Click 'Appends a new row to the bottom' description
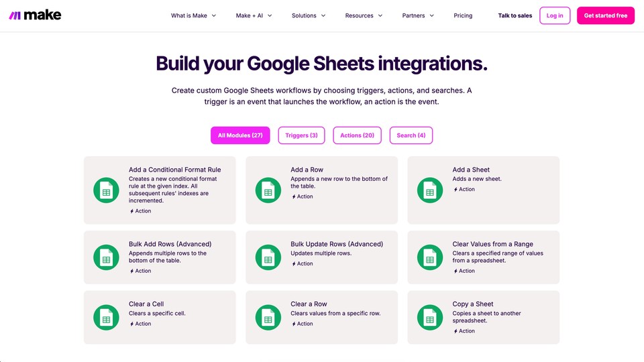 tap(339, 182)
